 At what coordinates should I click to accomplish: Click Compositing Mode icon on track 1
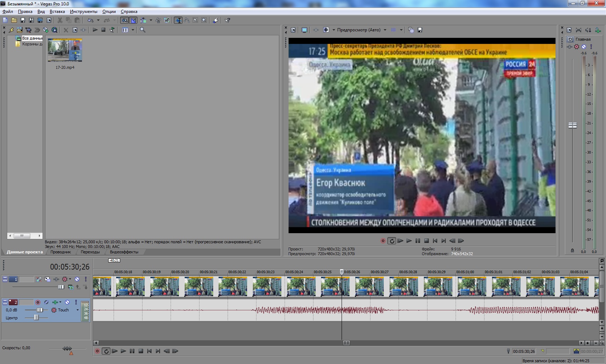coord(70,287)
